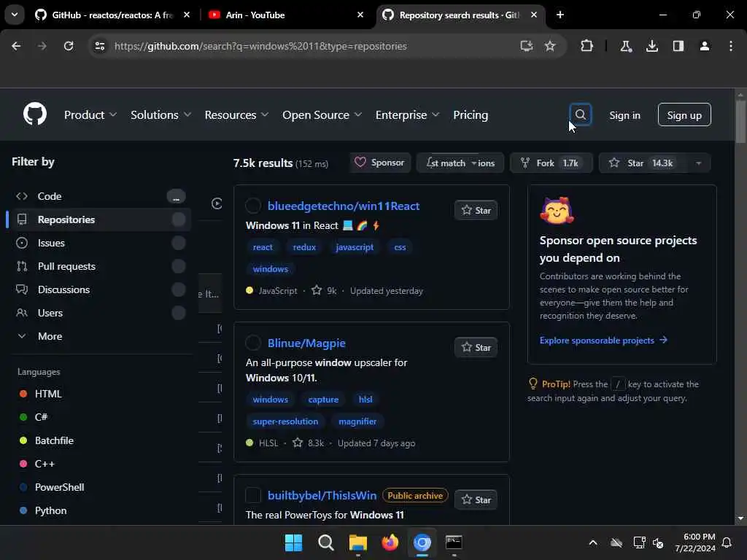Open builtbybel/ThisIsWin repository link
Image resolution: width=747 pixels, height=560 pixels.
(322, 495)
